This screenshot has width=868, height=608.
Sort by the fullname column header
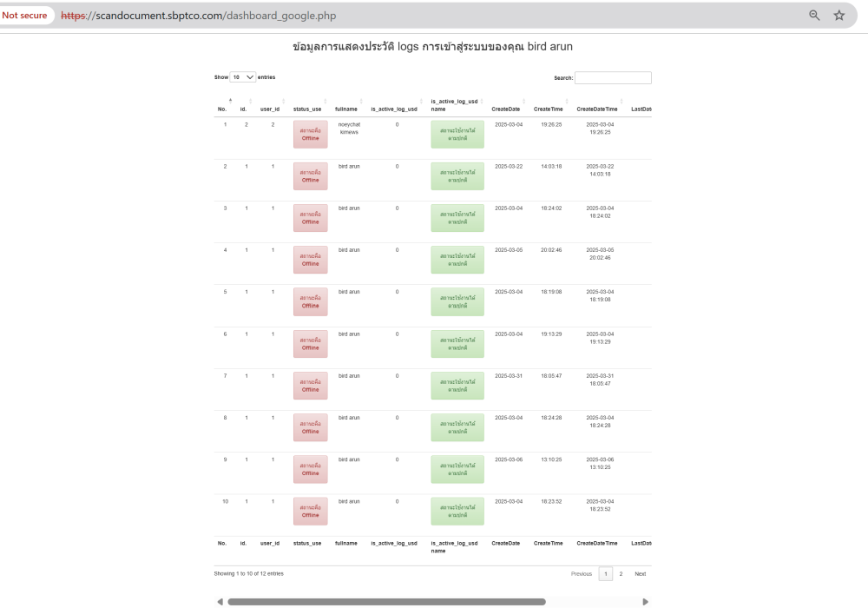pyautogui.click(x=347, y=109)
